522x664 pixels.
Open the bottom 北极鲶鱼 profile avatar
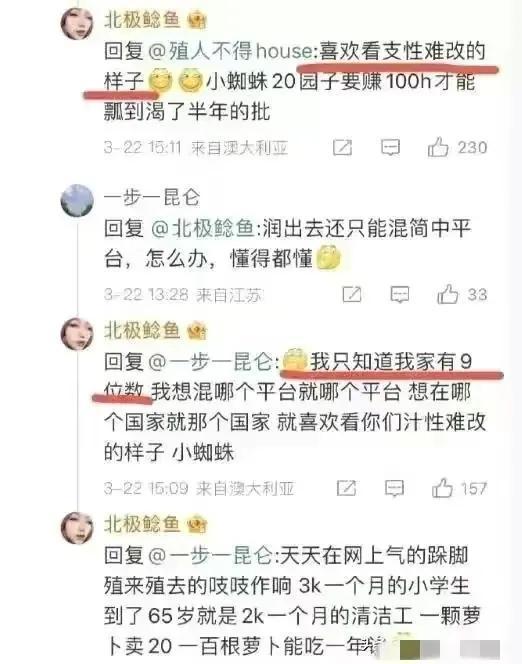tap(77, 528)
